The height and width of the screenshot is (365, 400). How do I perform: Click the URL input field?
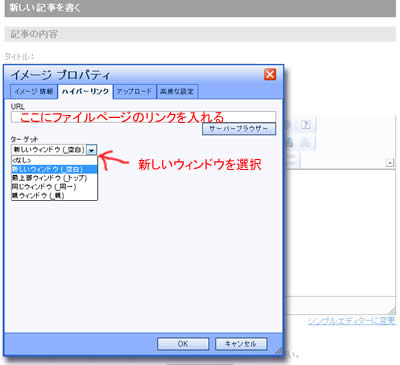[143, 117]
